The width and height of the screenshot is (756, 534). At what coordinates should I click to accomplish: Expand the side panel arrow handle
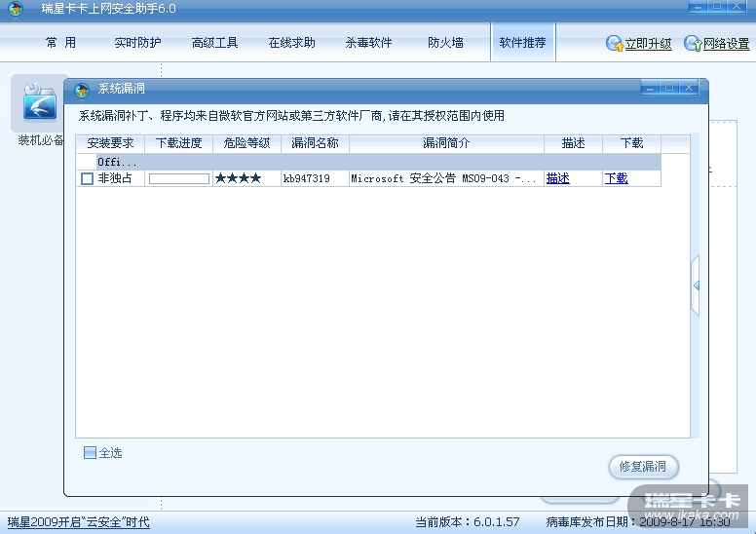[696, 286]
